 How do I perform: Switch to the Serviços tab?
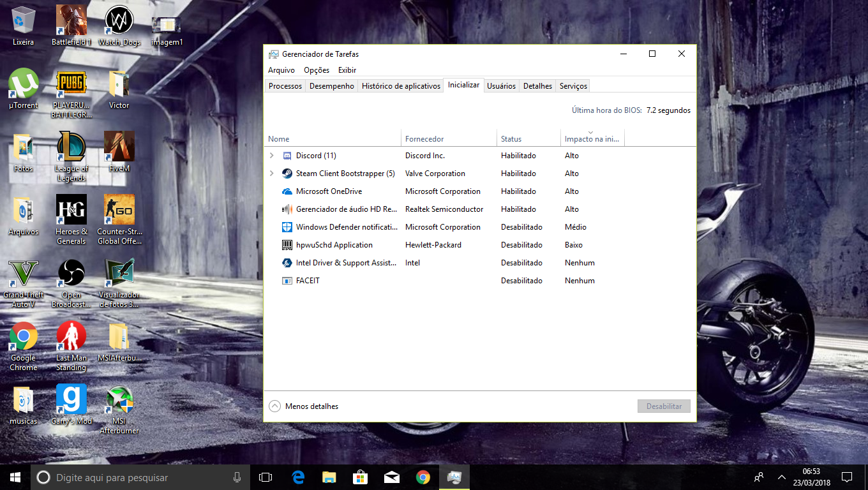click(573, 86)
